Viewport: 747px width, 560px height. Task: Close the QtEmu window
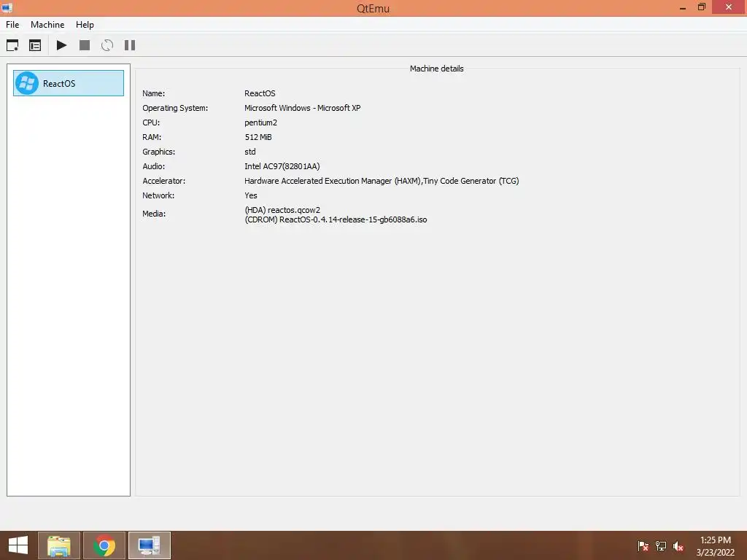point(729,7)
